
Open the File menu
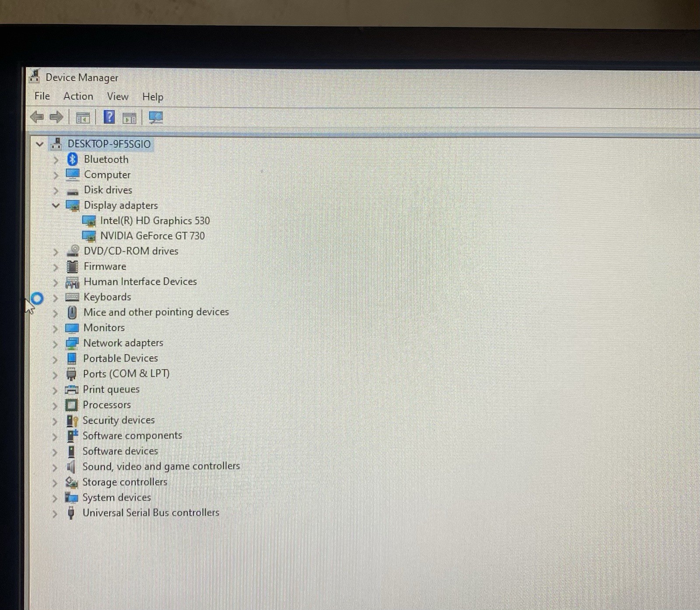tap(42, 96)
